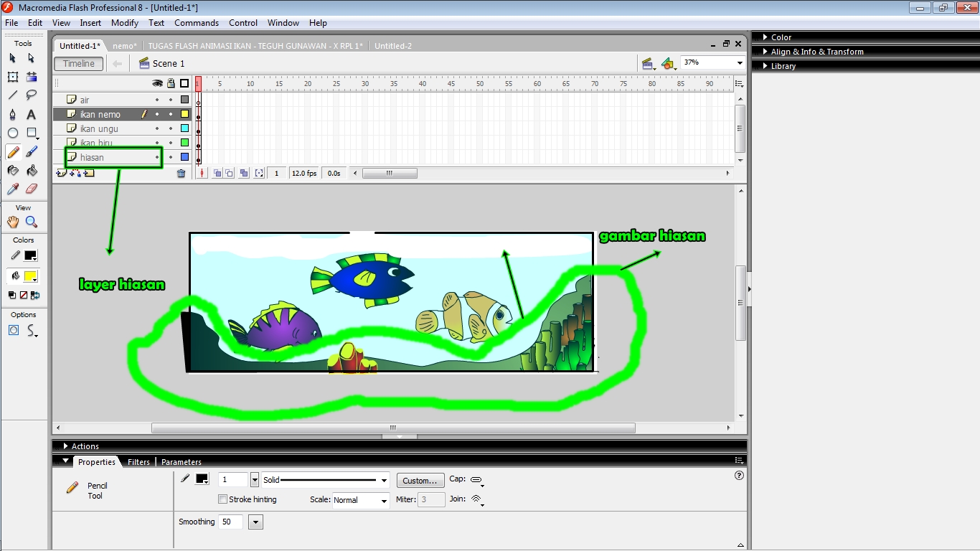Toggle outline swatch of hiasan layer
Image resolution: width=980 pixels, height=551 pixels.
click(184, 157)
